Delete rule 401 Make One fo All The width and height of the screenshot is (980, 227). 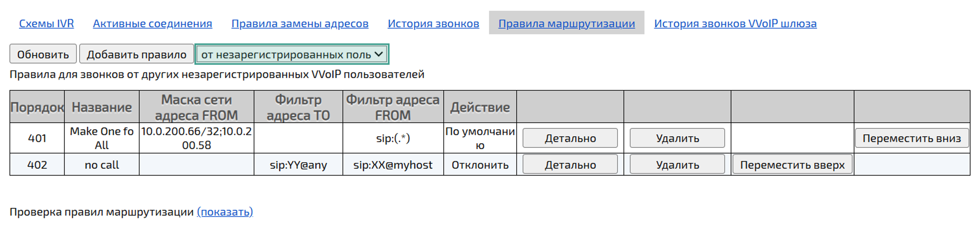pyautogui.click(x=677, y=138)
